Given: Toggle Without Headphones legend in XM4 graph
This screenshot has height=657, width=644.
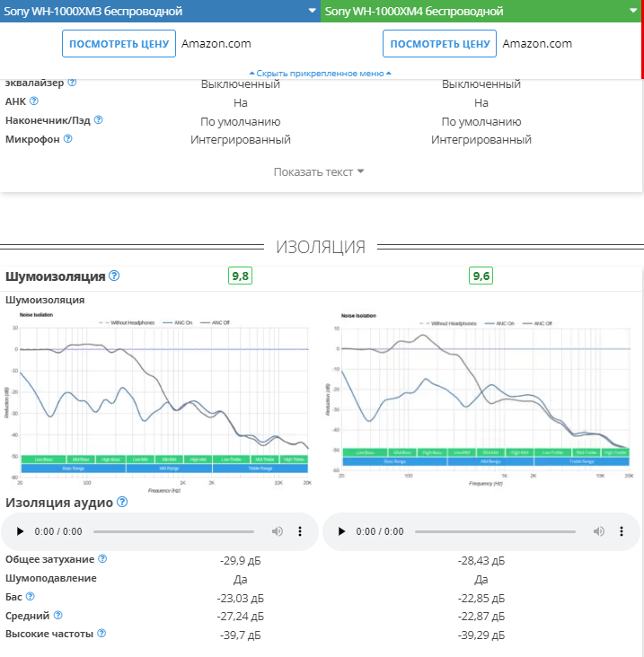Looking at the screenshot, I should pos(448,323).
